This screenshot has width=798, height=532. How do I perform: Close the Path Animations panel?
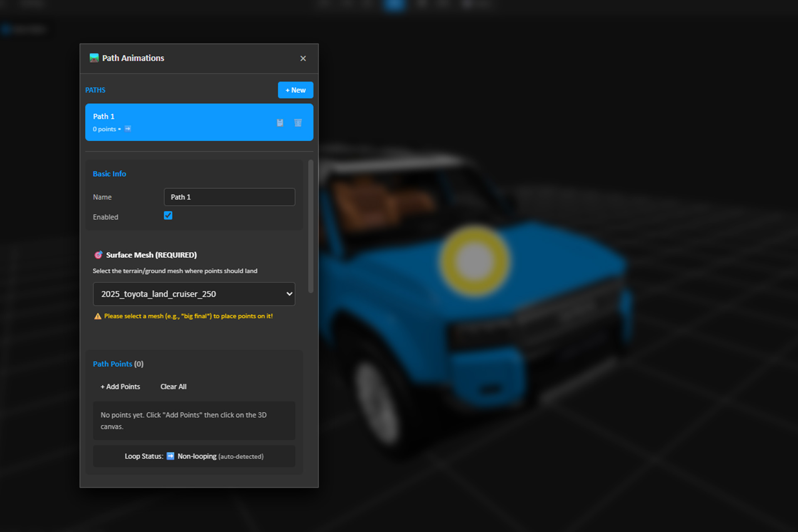point(303,59)
